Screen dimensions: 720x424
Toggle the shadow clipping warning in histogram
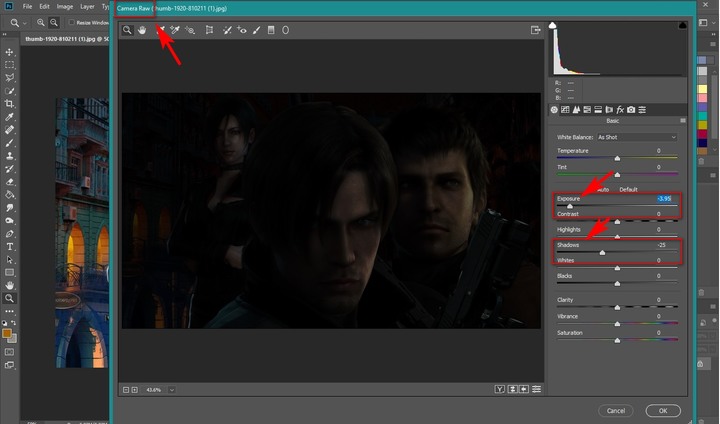553,25
